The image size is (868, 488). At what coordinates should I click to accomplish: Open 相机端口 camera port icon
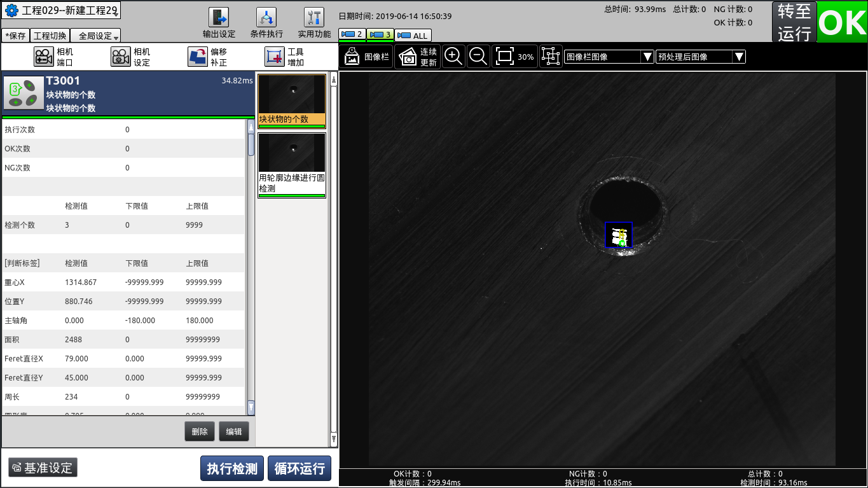point(44,57)
